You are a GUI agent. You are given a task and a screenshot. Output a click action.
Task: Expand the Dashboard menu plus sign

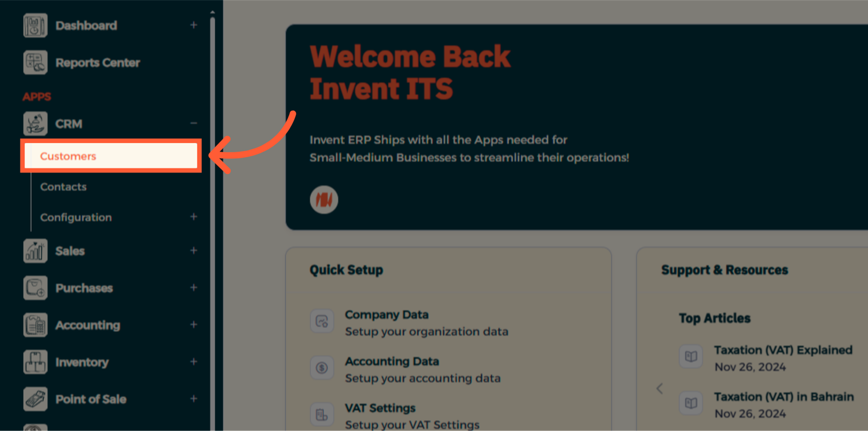click(x=193, y=25)
